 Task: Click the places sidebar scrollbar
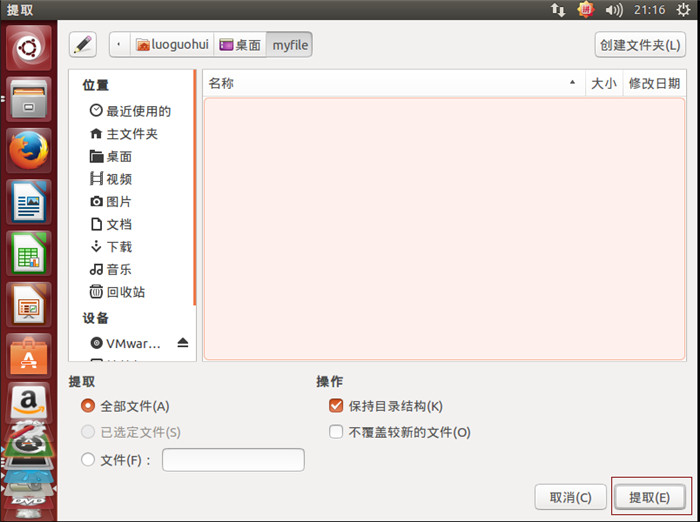click(195, 188)
